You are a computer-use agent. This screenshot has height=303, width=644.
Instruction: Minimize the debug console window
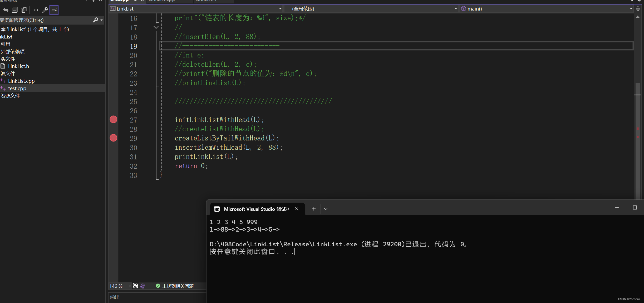[617, 208]
